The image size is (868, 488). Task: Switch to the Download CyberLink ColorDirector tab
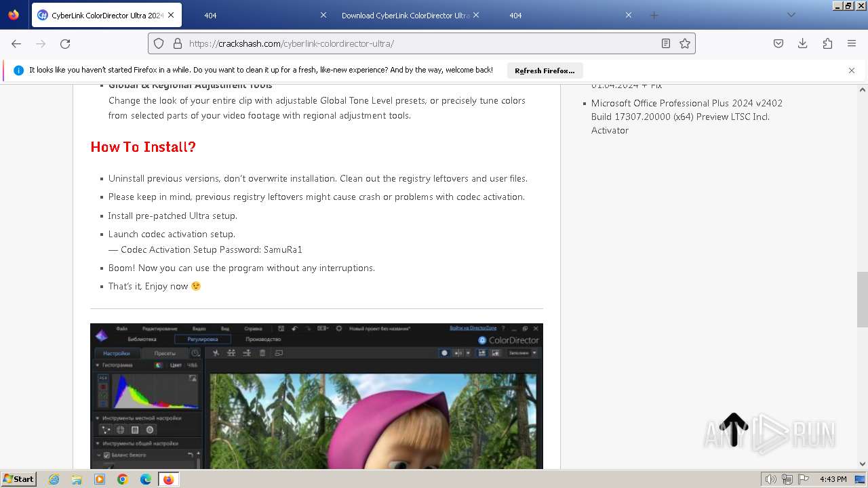[x=405, y=15]
